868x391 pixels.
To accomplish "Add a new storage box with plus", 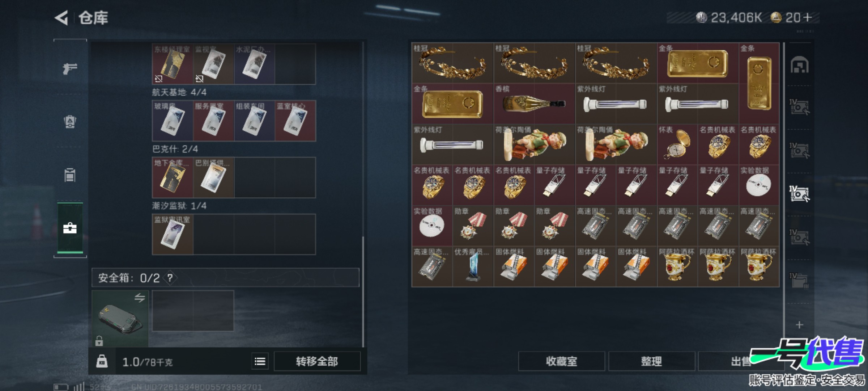I will [799, 325].
